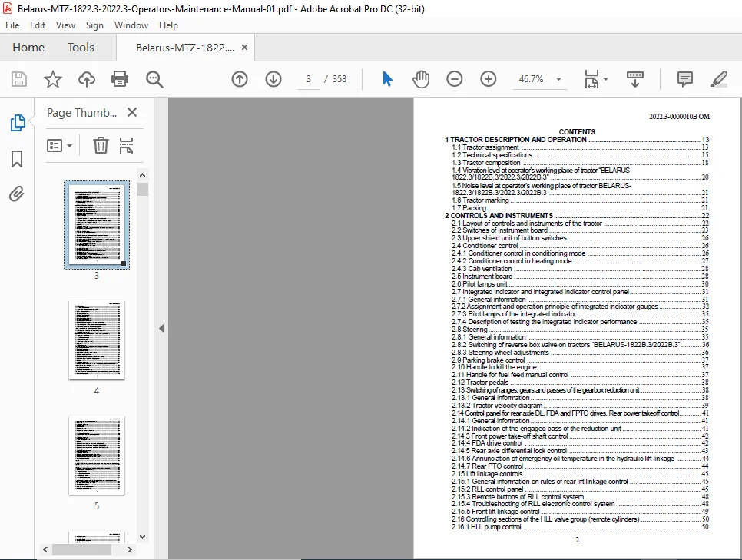This screenshot has height=560, width=742.
Task: Select page 4 thumbnail
Action: coord(97,340)
